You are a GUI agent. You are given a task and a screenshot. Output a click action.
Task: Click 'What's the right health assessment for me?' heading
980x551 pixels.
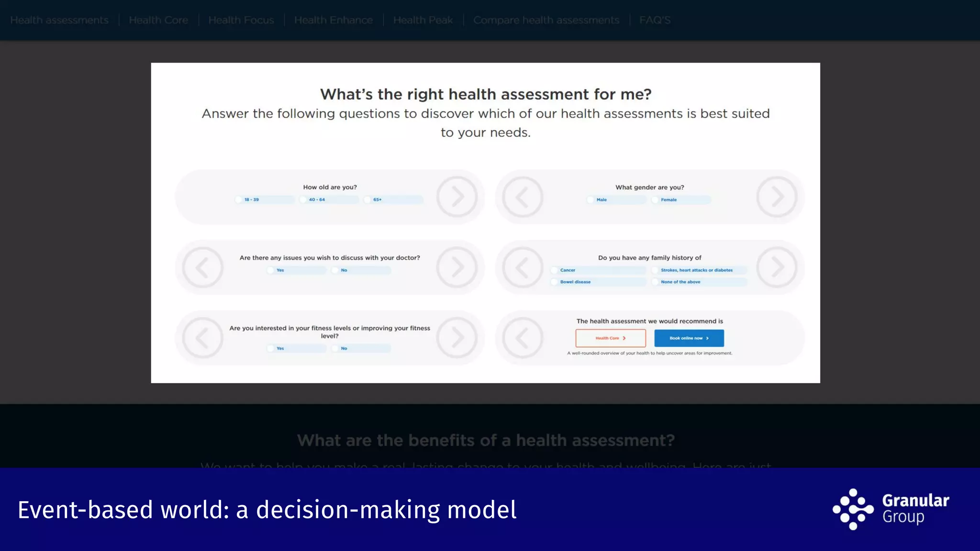(x=486, y=94)
